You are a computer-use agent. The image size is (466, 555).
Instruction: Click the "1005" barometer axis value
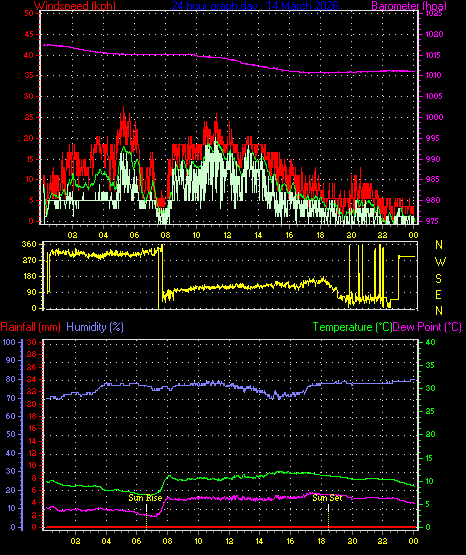click(x=434, y=96)
